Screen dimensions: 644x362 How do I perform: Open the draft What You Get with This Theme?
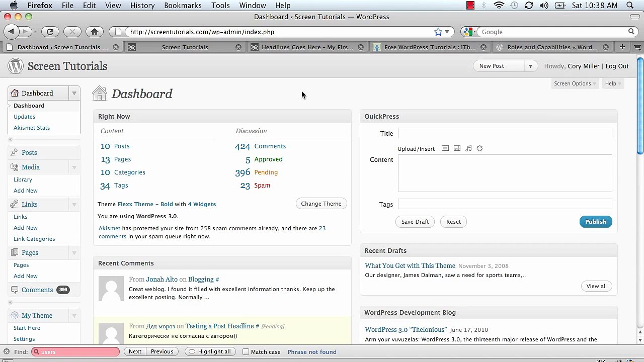click(410, 265)
